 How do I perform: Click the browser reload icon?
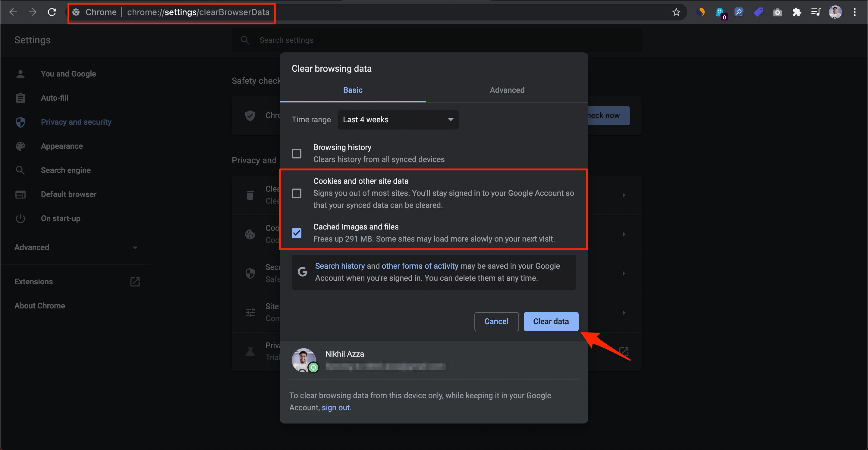52,12
